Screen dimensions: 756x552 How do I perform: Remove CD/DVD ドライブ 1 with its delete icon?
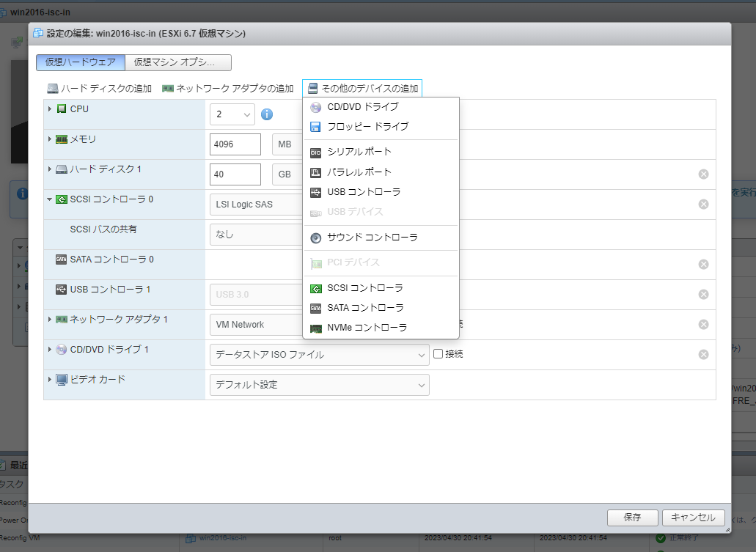(x=703, y=354)
